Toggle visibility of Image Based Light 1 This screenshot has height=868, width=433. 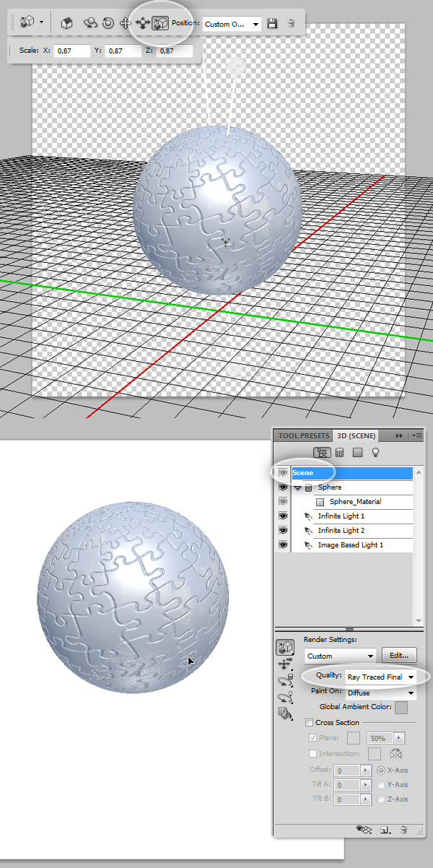click(x=283, y=545)
